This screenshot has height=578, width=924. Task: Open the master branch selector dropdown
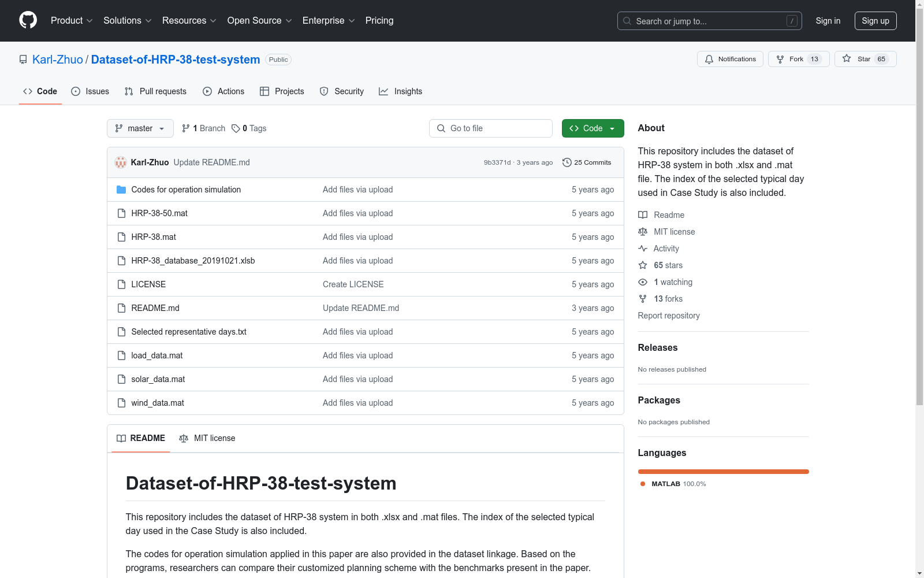click(x=140, y=128)
